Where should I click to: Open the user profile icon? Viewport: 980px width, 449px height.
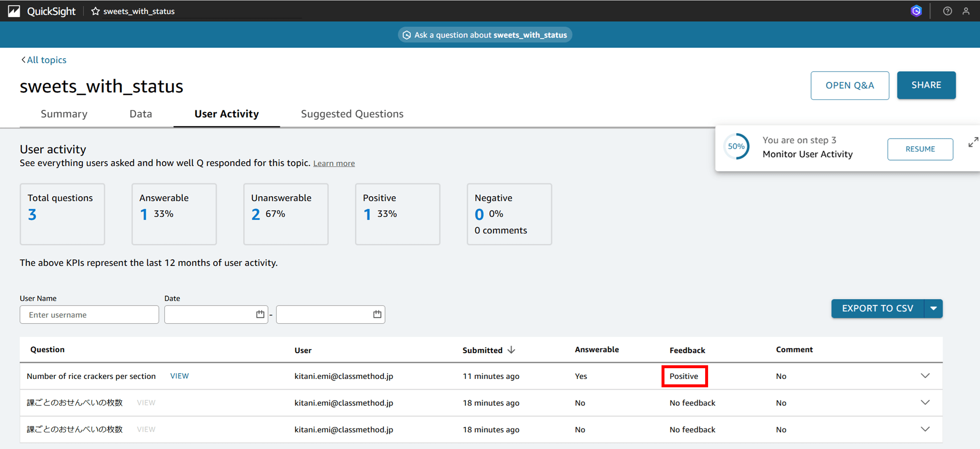966,11
